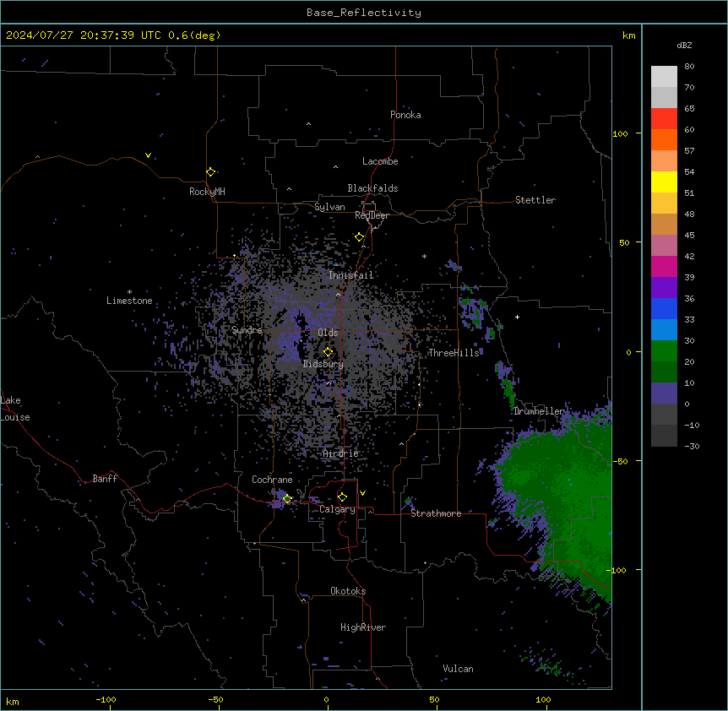Click the royal blue 33-36 dBZ swatch
Viewport: 728px width, 711px height.
[664, 308]
